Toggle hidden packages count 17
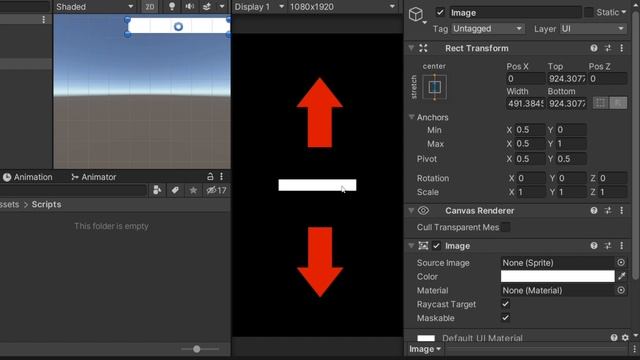Screen dimensions: 640x360 pyautogui.click(x=216, y=190)
